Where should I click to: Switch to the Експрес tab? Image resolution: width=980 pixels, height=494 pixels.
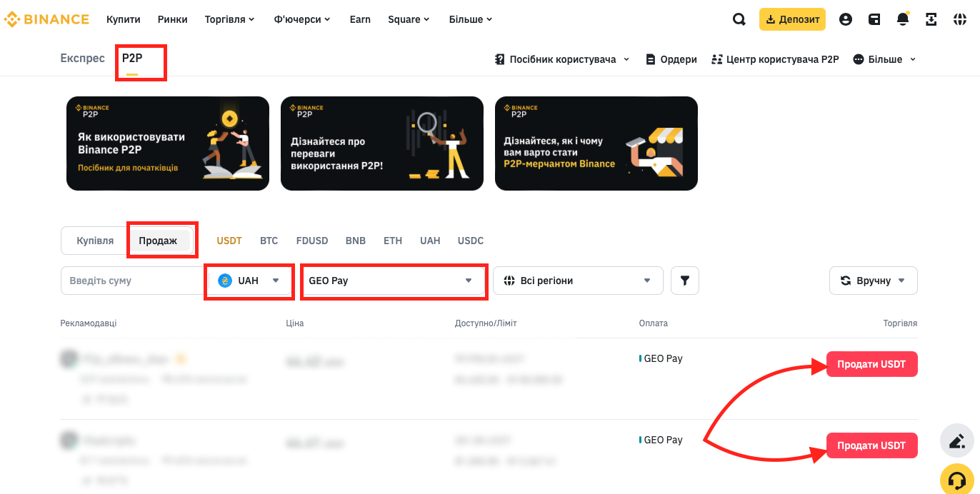pos(82,59)
